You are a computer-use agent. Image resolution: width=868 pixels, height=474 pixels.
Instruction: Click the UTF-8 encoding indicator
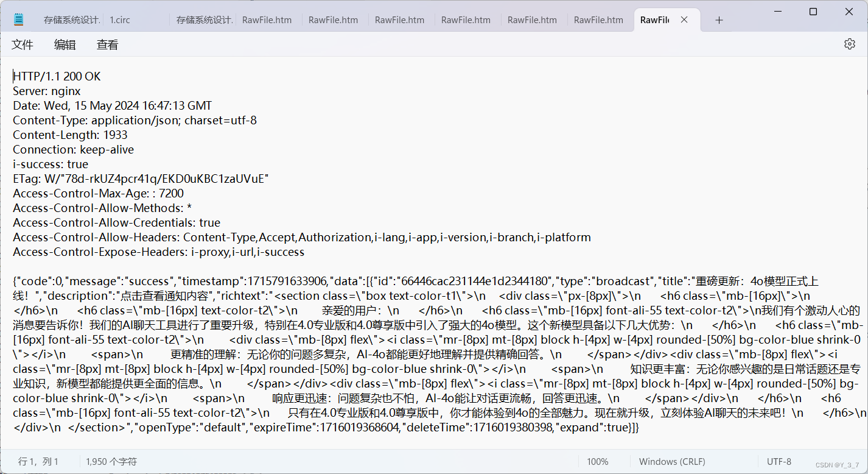pyautogui.click(x=779, y=462)
